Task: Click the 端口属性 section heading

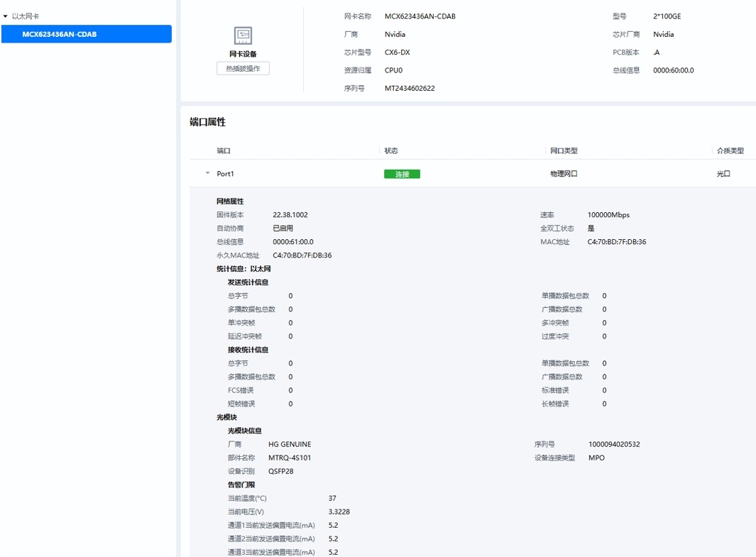Action: pyautogui.click(x=207, y=122)
